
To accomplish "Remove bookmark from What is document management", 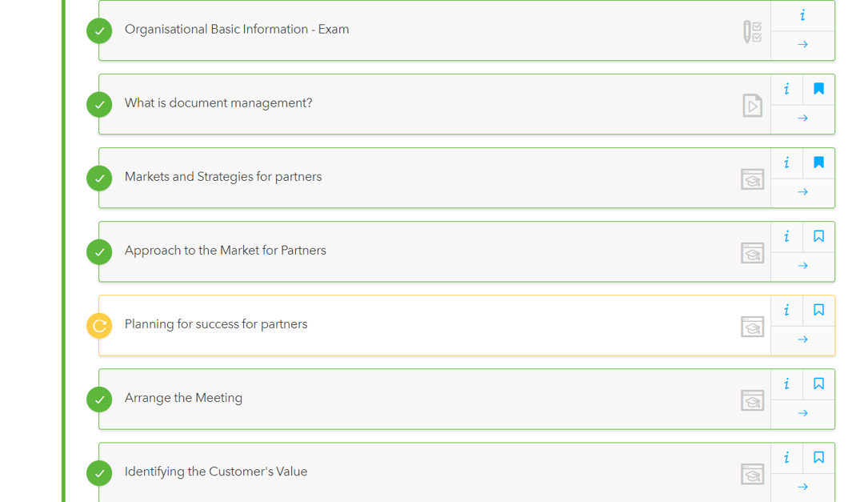I will point(818,89).
